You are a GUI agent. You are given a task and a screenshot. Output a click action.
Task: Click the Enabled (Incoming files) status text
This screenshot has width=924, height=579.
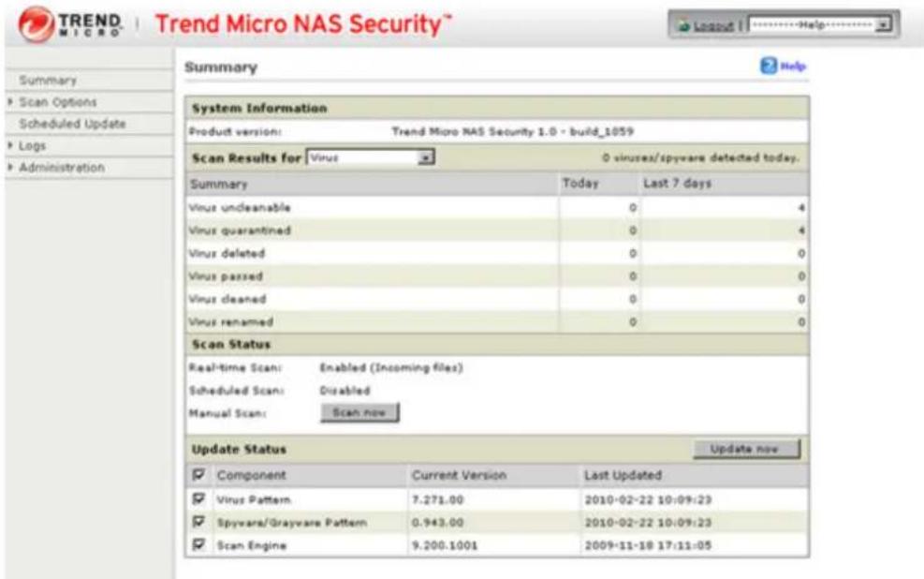(x=391, y=368)
